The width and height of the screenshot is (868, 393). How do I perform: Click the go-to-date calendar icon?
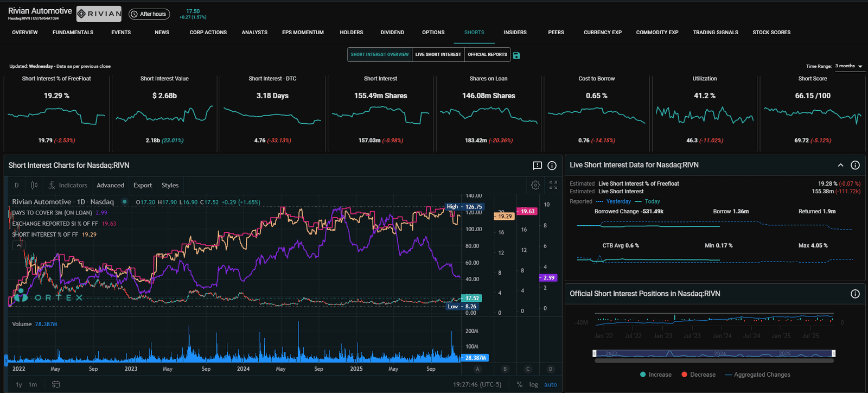tap(56, 384)
